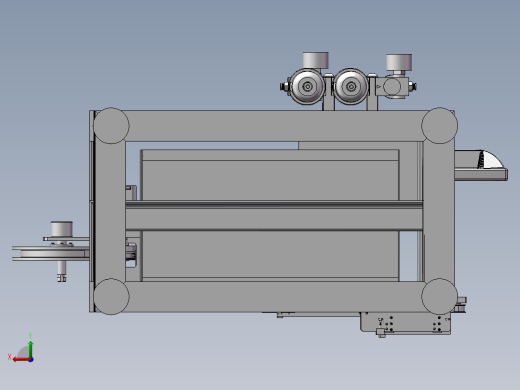The height and width of the screenshot is (390, 520).
Task: Select the thin side plate left of the frame
Action: pos(92,211)
